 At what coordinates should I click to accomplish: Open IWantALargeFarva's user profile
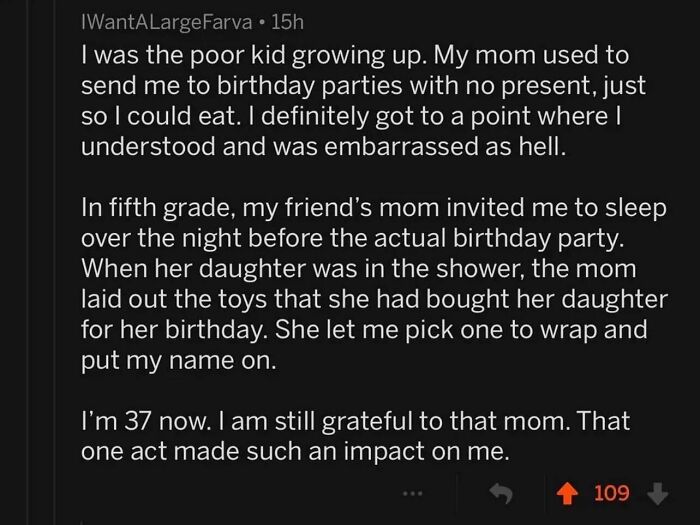point(167,22)
